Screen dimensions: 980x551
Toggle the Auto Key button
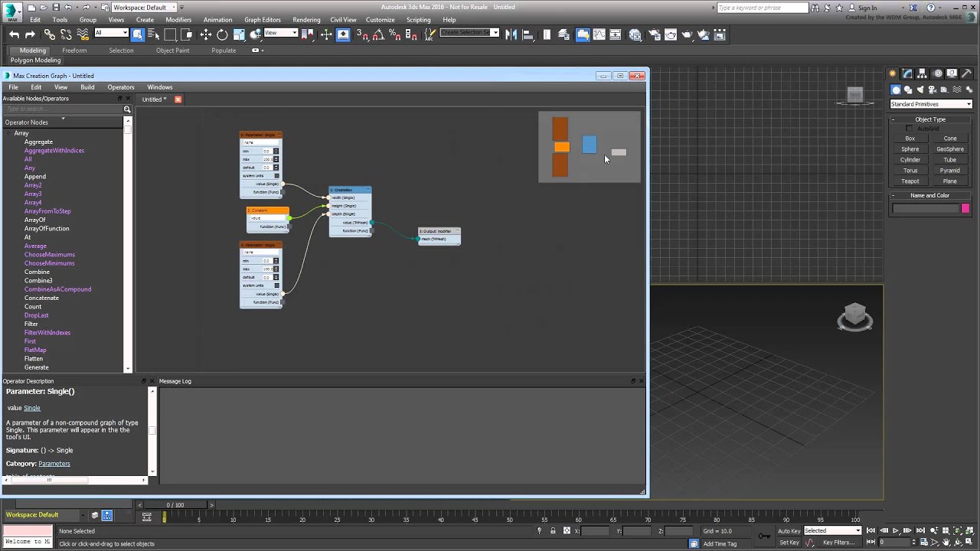point(789,530)
